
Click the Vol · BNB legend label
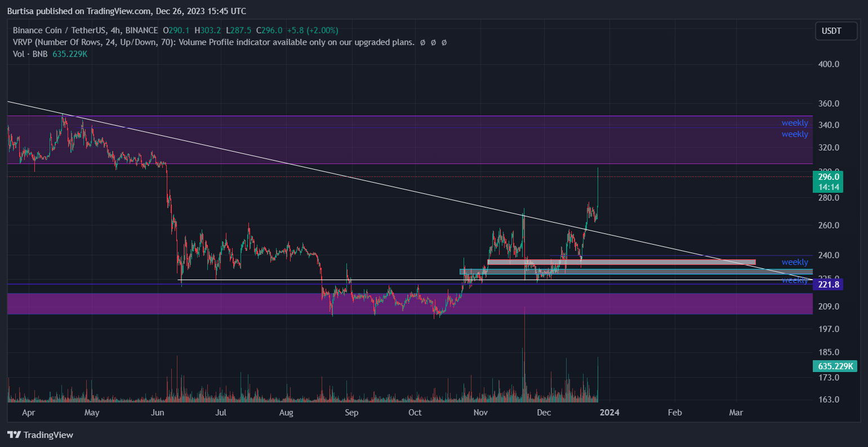click(x=31, y=54)
